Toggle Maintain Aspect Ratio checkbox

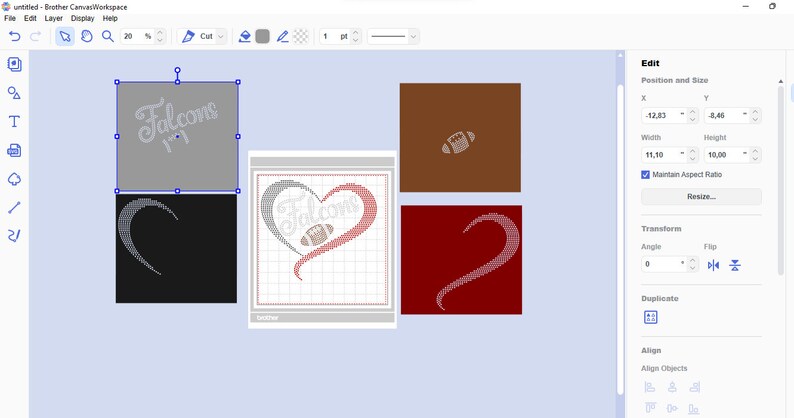645,174
